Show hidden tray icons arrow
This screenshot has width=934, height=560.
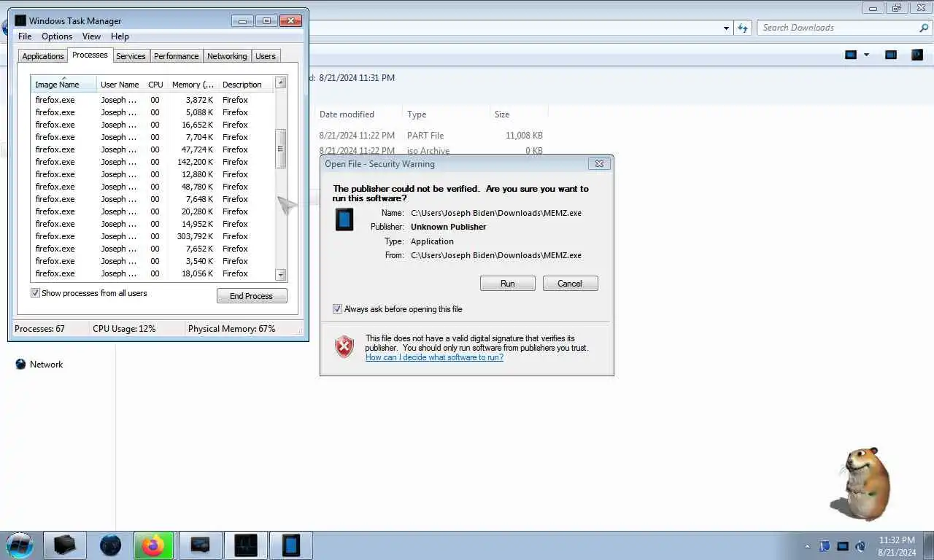(807, 546)
